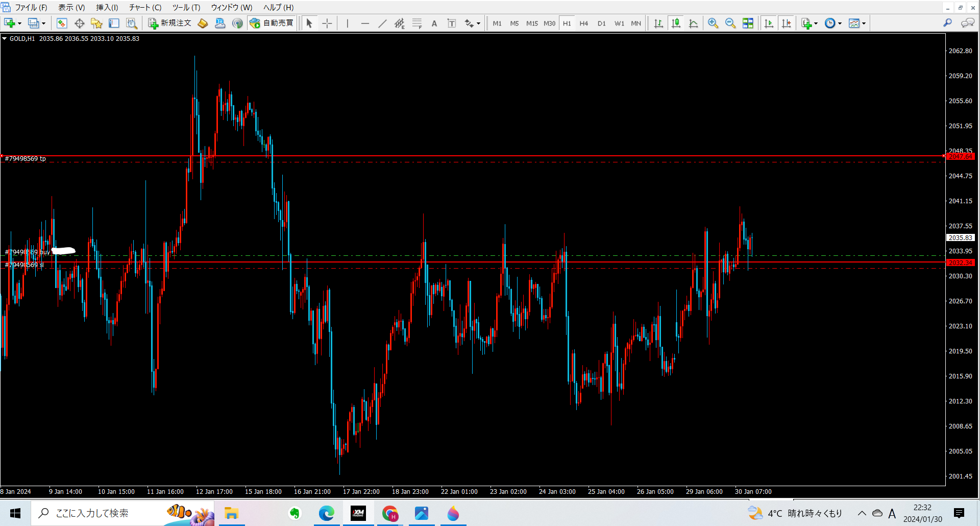
Task: Open the Profiles icon in toolbar
Action: pos(33,23)
